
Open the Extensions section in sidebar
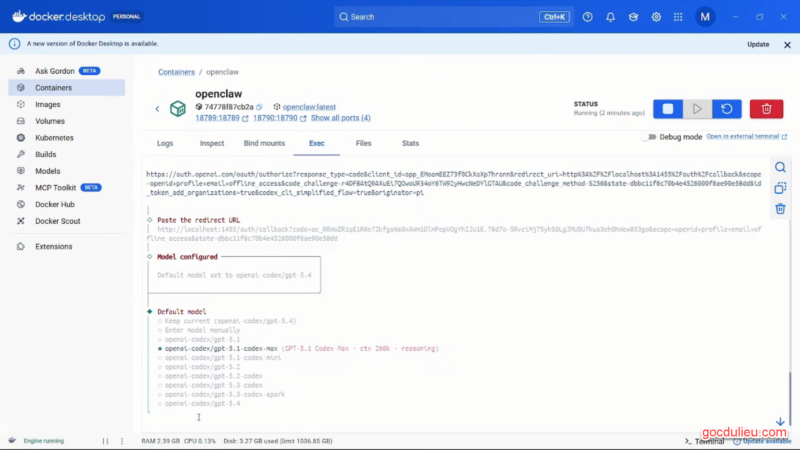[53, 246]
